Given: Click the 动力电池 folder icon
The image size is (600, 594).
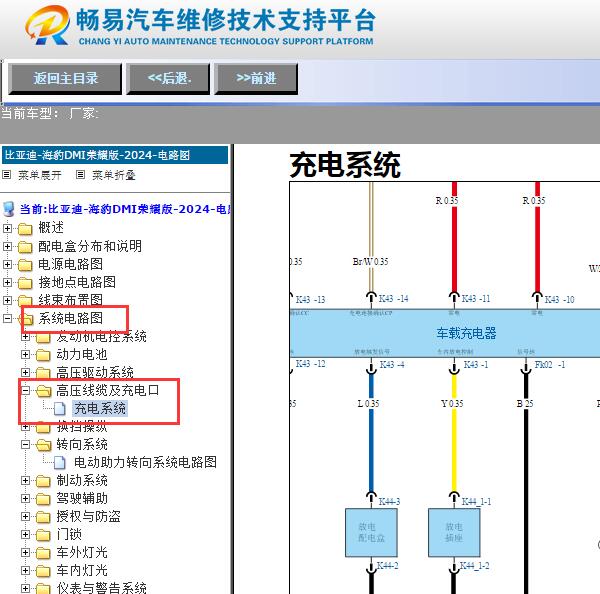Looking at the screenshot, I should pyautogui.click(x=43, y=355).
